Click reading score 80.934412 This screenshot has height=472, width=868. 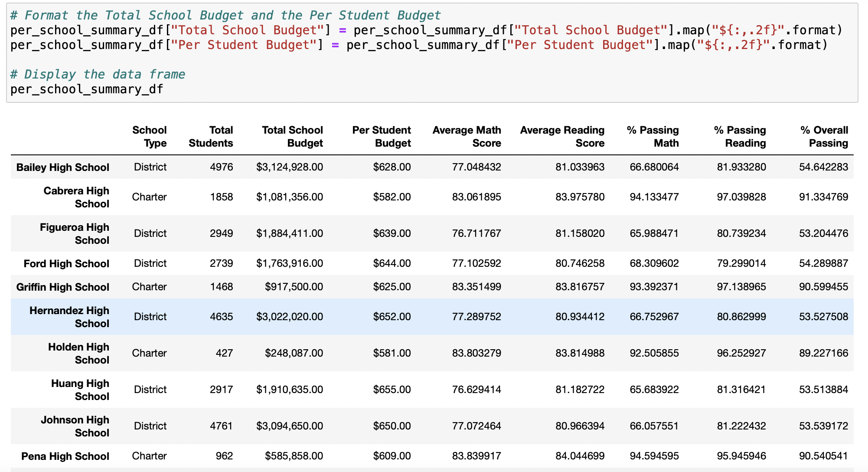point(580,317)
